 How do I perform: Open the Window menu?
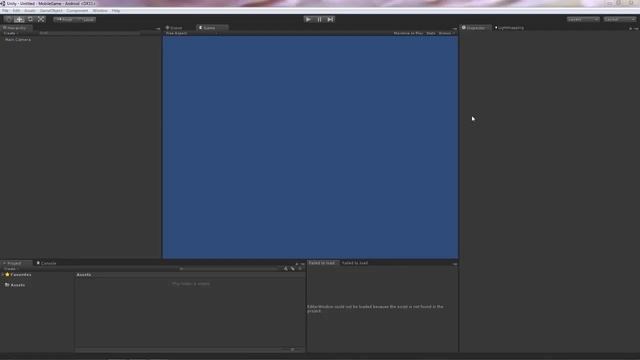[100, 11]
